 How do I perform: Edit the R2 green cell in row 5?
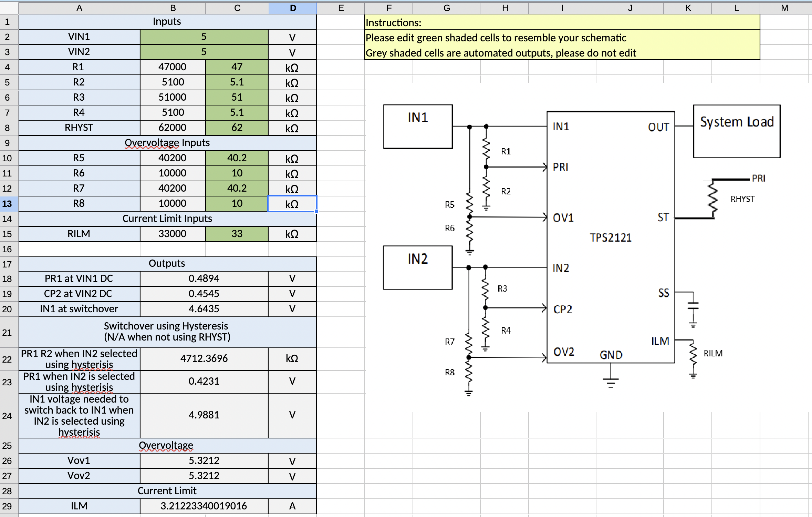tap(237, 82)
